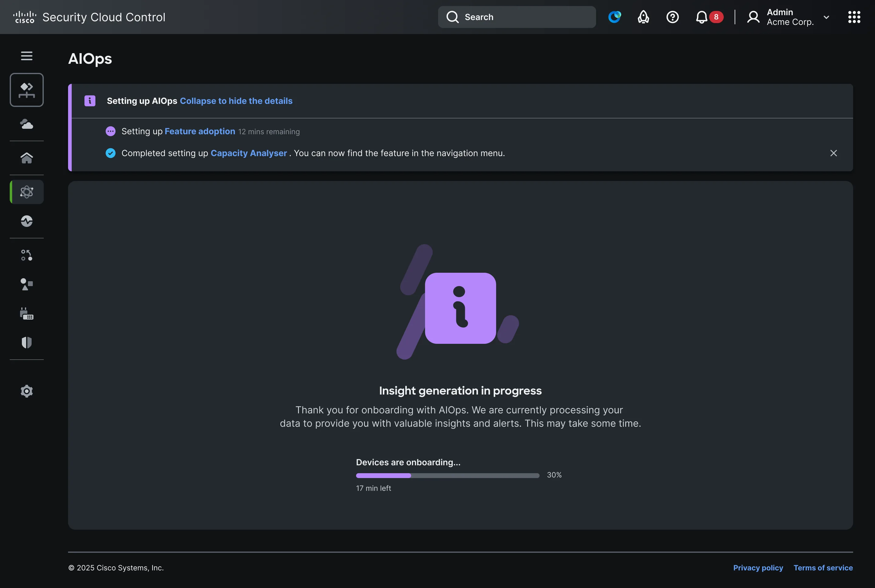Open the devices icon with the small grid
875x588 pixels.
pyautogui.click(x=27, y=313)
